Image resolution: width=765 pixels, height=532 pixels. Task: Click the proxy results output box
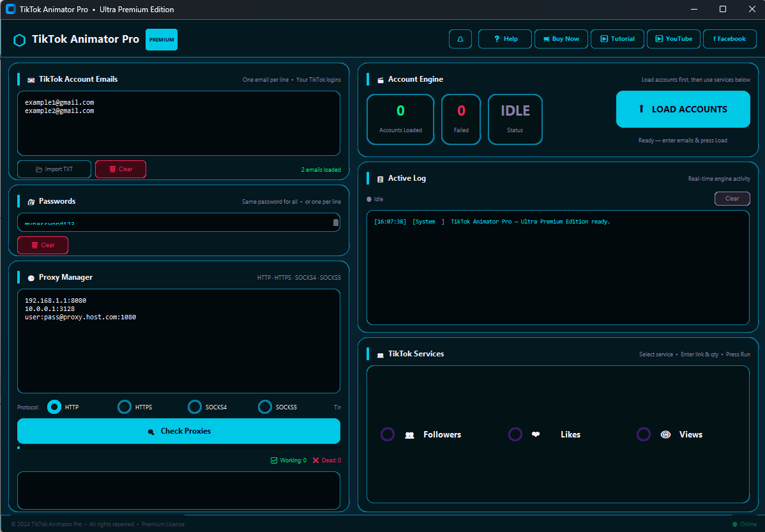coord(179,490)
